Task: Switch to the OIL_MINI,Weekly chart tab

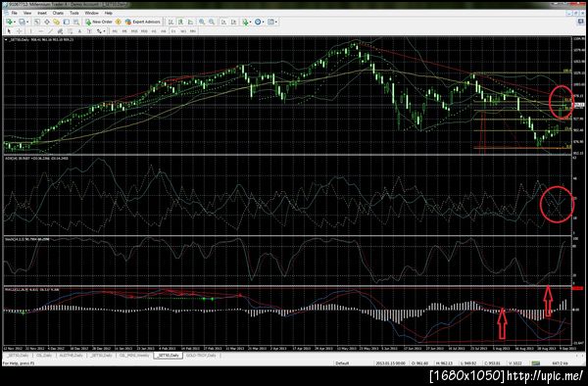Action: tap(134, 355)
